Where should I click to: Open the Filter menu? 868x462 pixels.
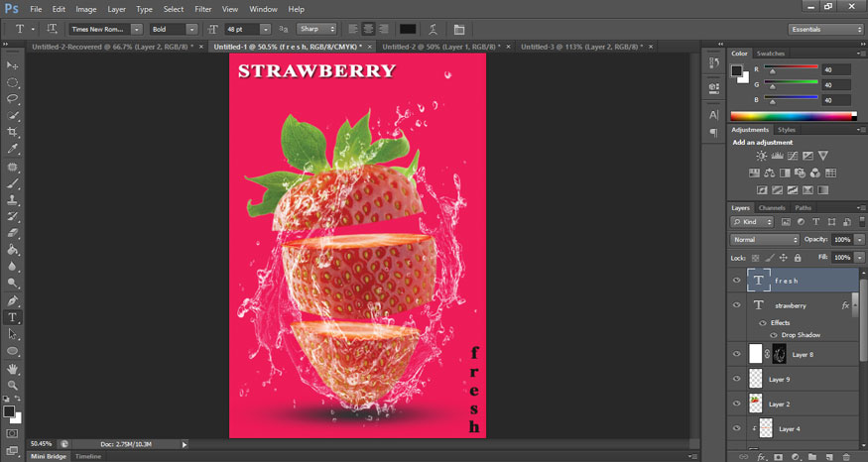click(x=203, y=9)
